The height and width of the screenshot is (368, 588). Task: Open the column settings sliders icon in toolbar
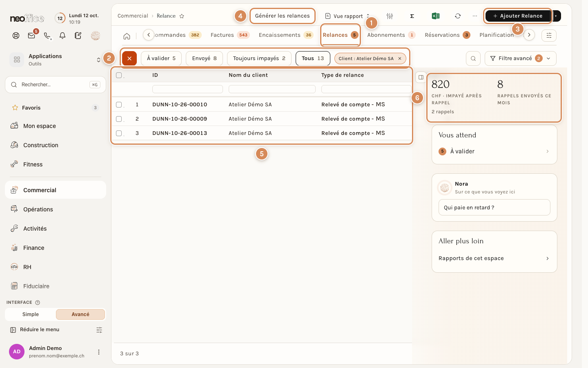pyautogui.click(x=390, y=16)
